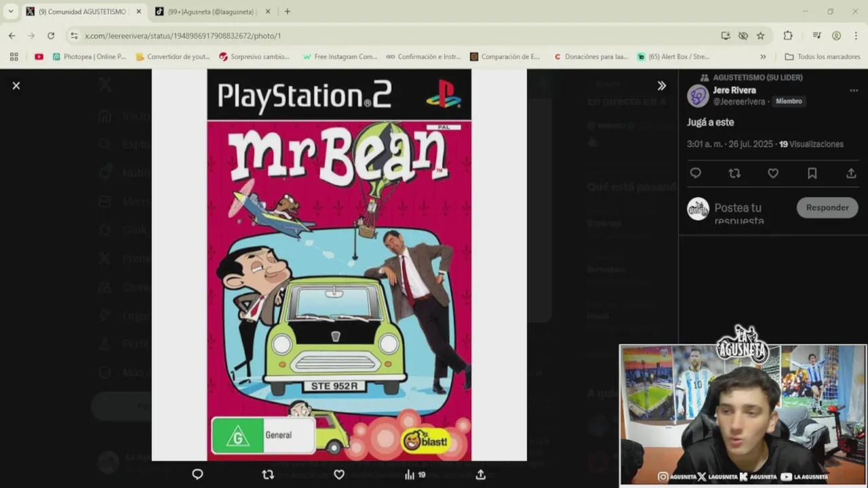Open the more options menu on Jere Rivera's post
This screenshot has height=488, width=868.
pyautogui.click(x=854, y=90)
